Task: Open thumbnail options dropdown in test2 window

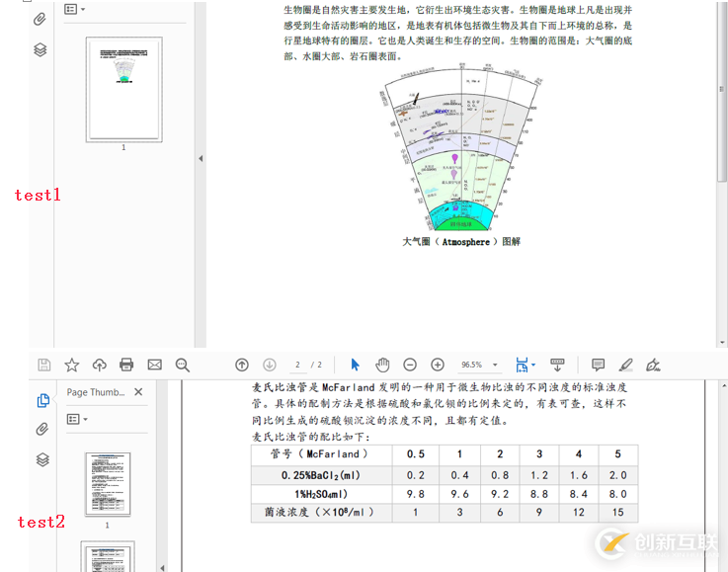Action: click(77, 419)
